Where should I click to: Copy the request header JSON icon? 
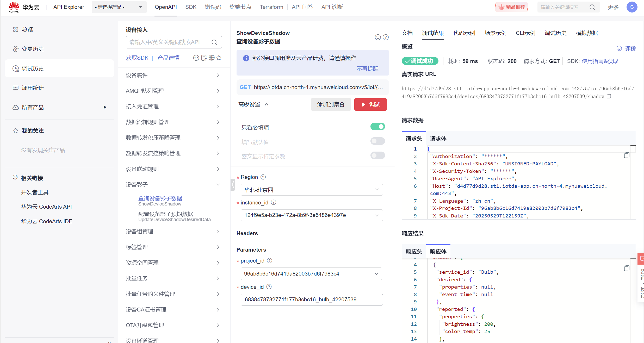[627, 155]
